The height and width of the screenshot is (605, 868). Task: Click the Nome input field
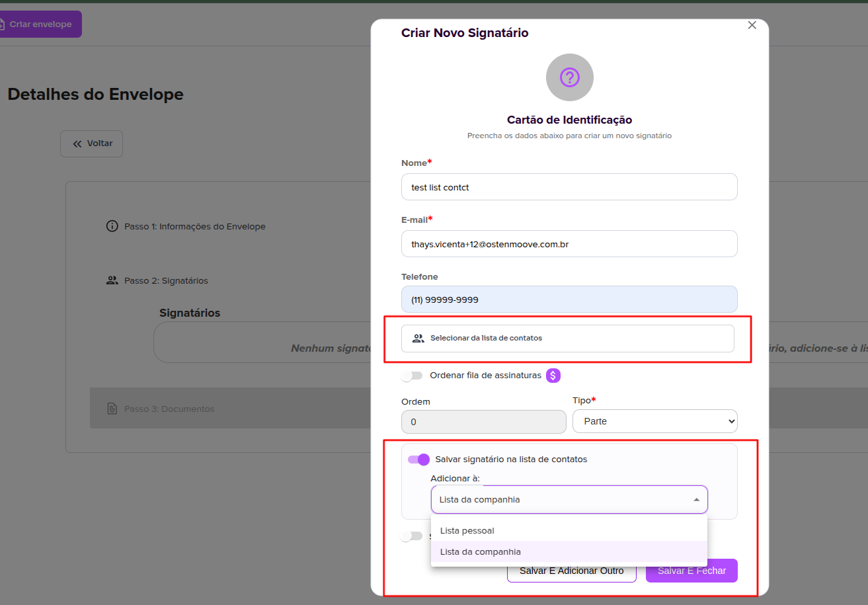(569, 187)
